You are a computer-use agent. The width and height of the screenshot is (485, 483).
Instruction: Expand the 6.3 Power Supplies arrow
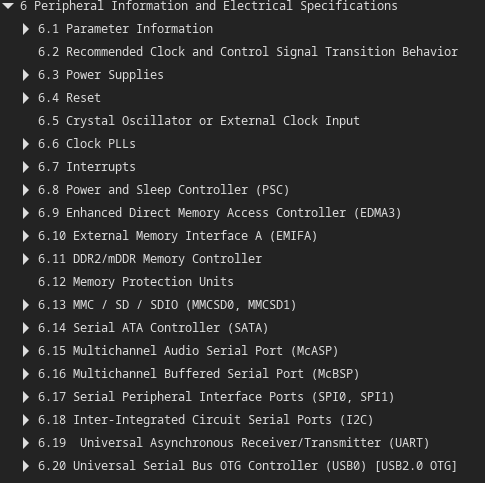pyautogui.click(x=26, y=75)
